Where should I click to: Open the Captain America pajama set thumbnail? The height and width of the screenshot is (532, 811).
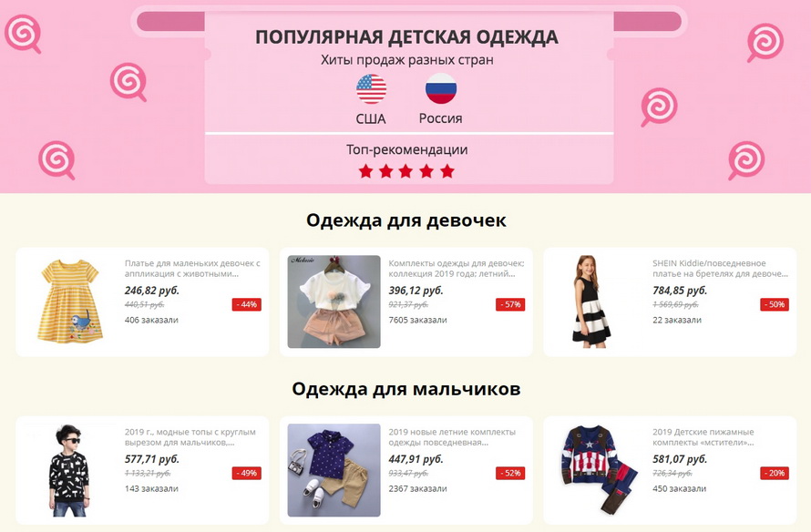tap(599, 470)
